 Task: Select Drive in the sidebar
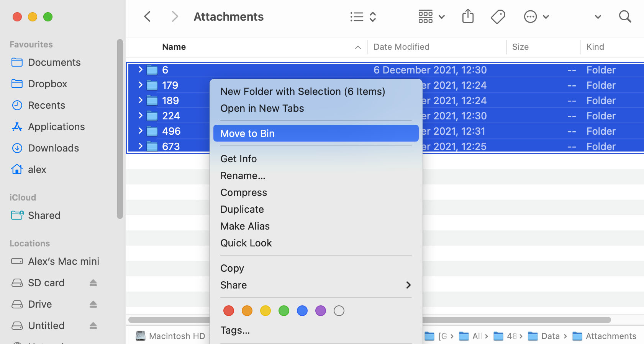(x=40, y=304)
